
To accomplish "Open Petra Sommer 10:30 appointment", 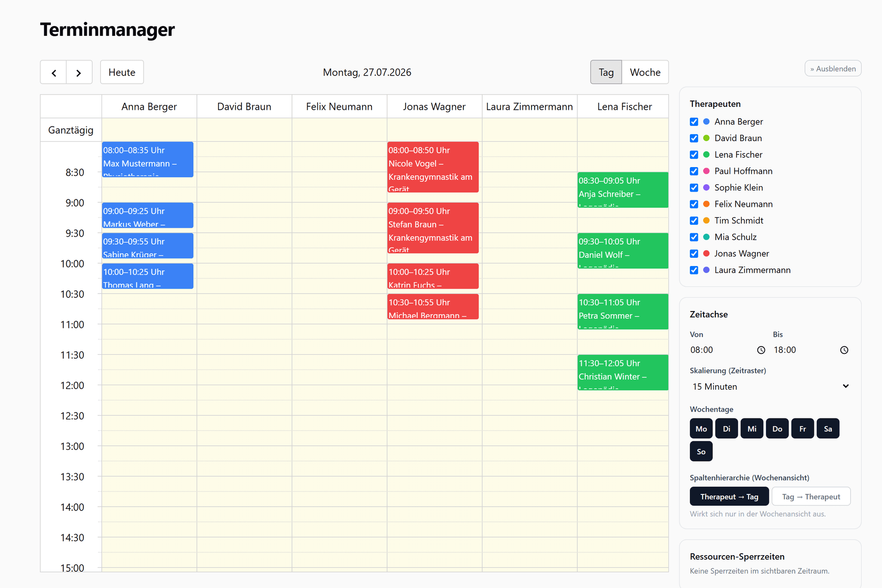I will (623, 311).
